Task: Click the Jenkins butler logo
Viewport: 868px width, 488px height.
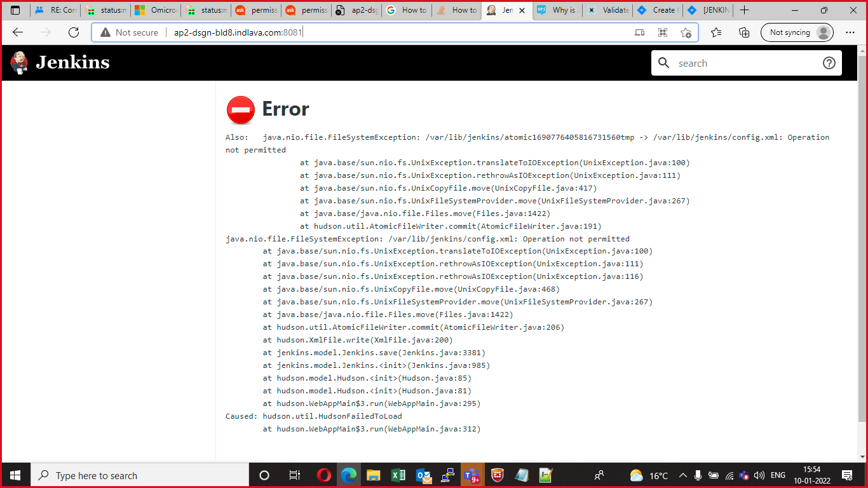Action: pos(20,62)
